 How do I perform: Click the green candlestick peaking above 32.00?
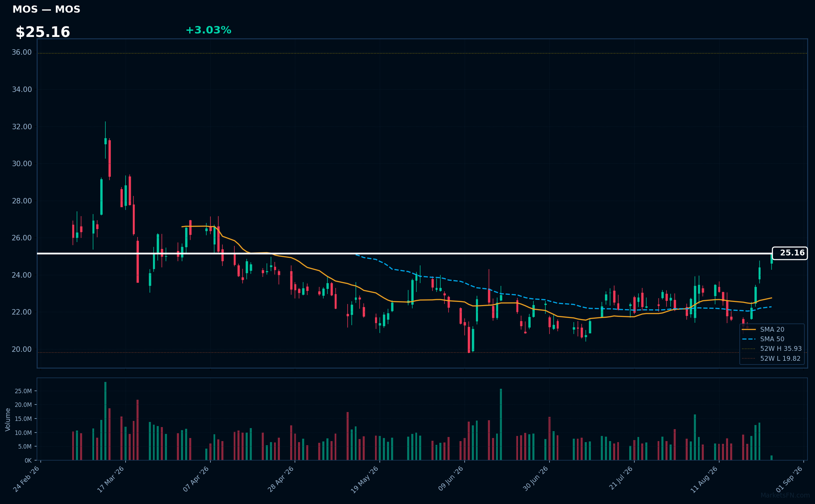[105, 141]
